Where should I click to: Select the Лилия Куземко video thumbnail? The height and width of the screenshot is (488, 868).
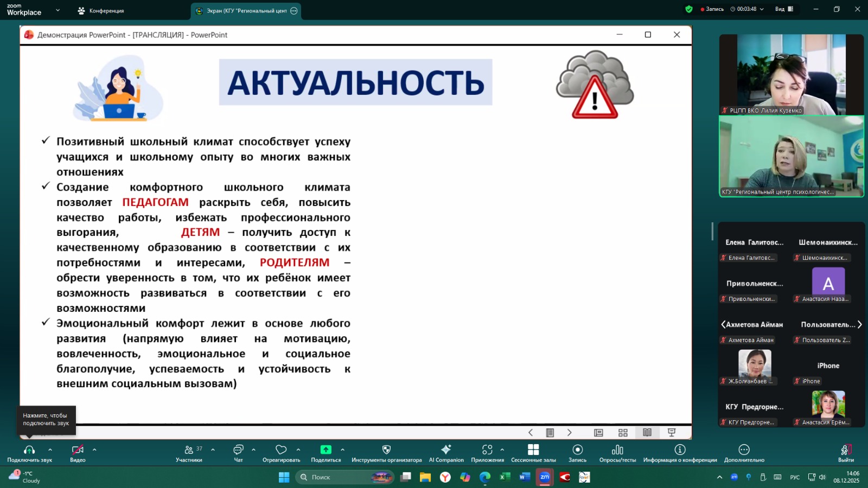click(791, 75)
